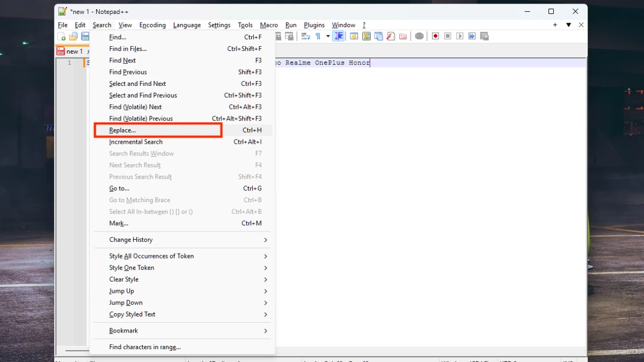Screen dimensions: 644x362
Task: Click the New file toolbar icon
Action: [x=62, y=36]
